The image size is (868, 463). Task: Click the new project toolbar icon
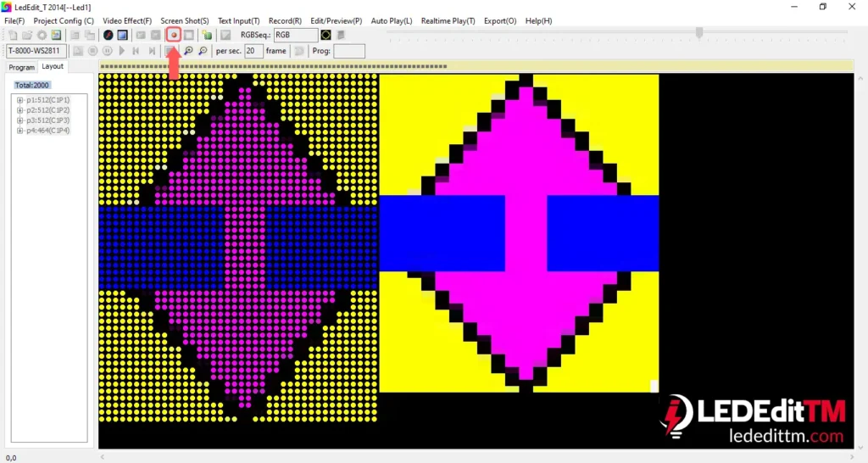[13, 35]
